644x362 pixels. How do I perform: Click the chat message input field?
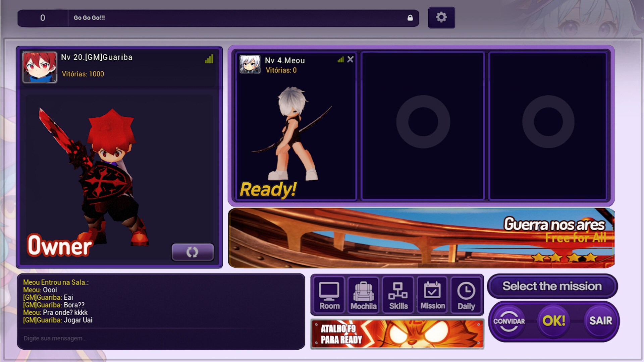[161, 338]
